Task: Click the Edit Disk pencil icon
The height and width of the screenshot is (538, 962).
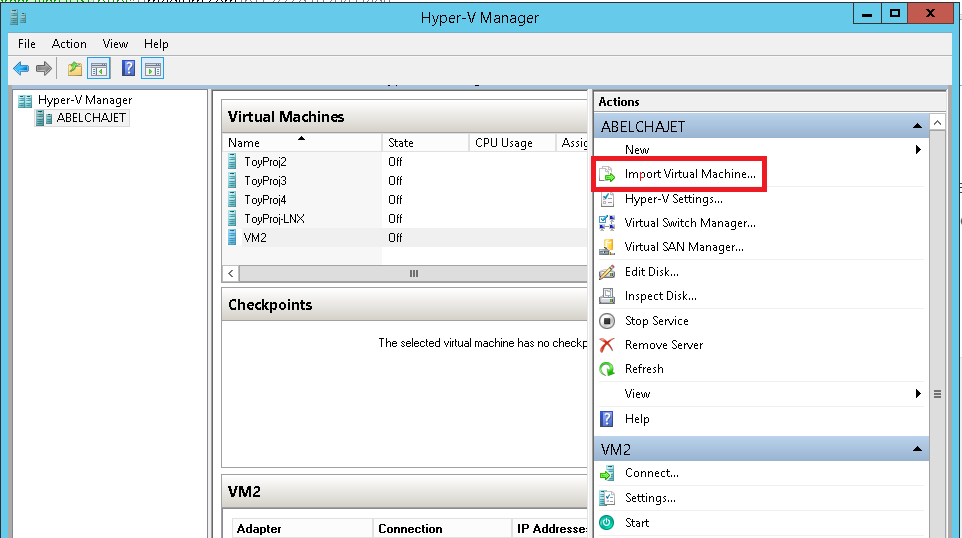Action: coord(607,272)
